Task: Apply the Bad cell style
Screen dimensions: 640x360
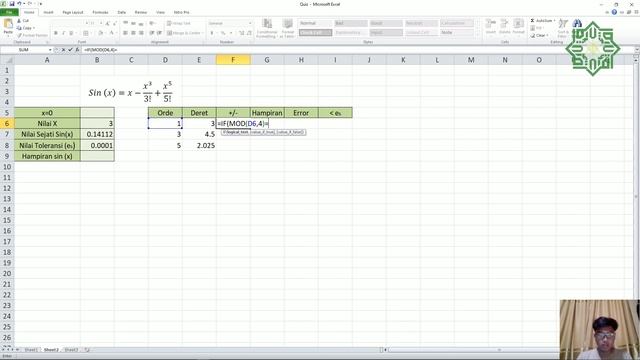Action: [351, 23]
